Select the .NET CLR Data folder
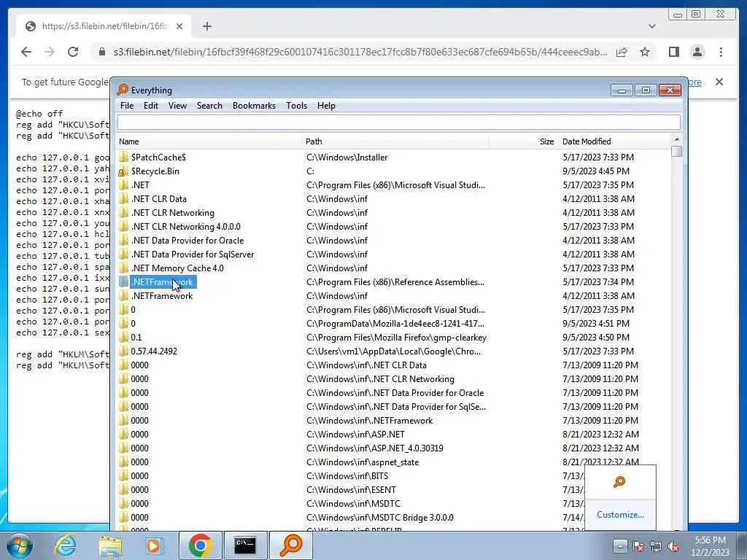 158,198
